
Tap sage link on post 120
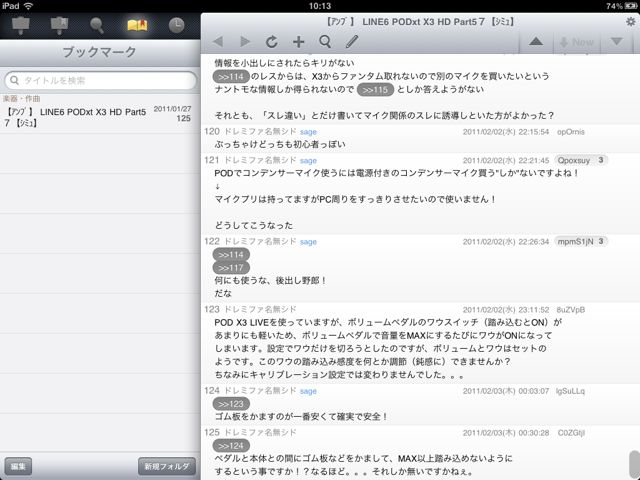[308, 132]
